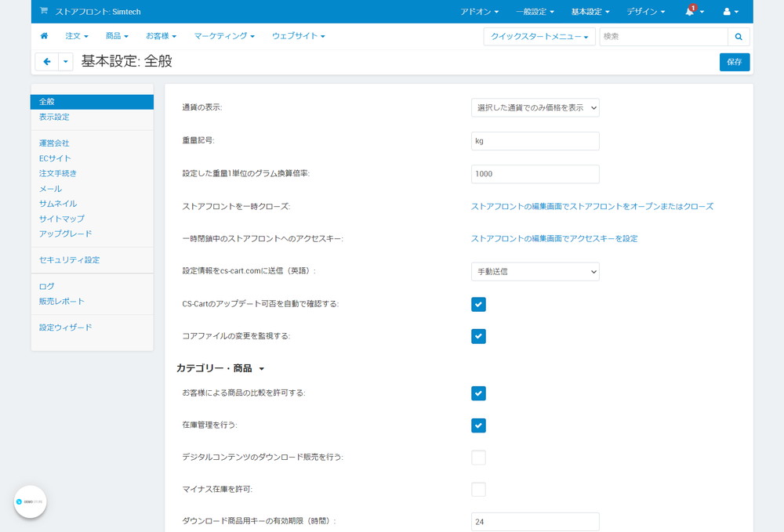
Task: Uncheck 在庫管理を行う checkbox
Action: click(x=478, y=425)
